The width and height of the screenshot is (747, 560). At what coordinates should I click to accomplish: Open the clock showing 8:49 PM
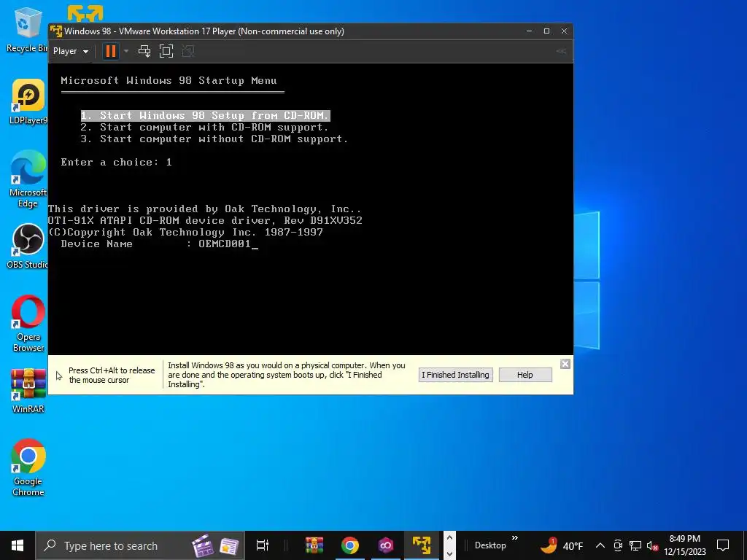(x=685, y=545)
